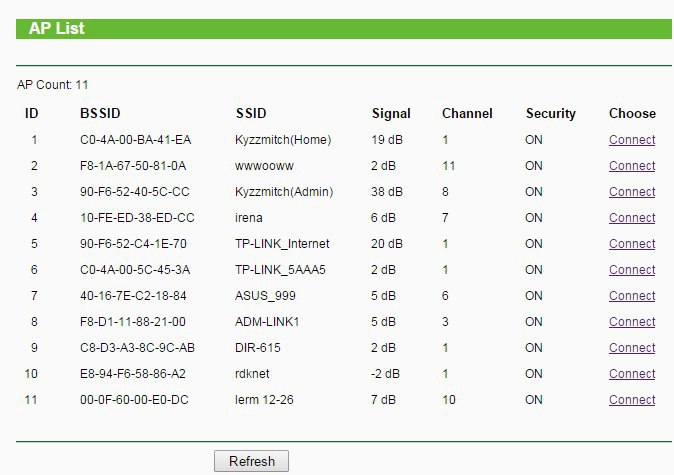674x475 pixels.
Task: Connect to the irena network
Action: (x=632, y=218)
